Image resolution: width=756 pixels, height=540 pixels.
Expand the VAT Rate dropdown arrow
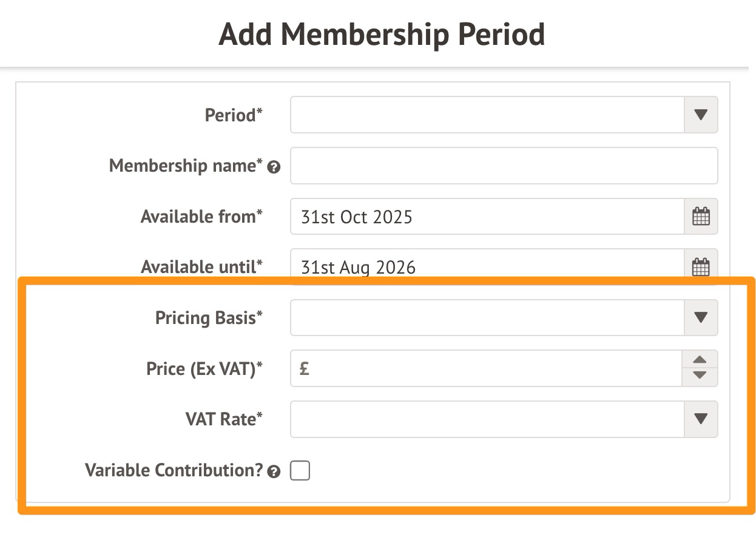[x=701, y=419]
